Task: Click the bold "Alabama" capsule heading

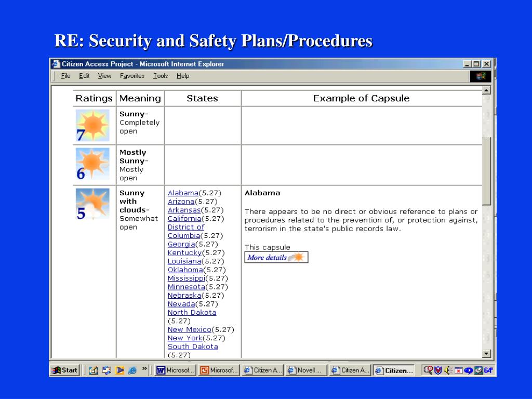Action: [x=262, y=193]
